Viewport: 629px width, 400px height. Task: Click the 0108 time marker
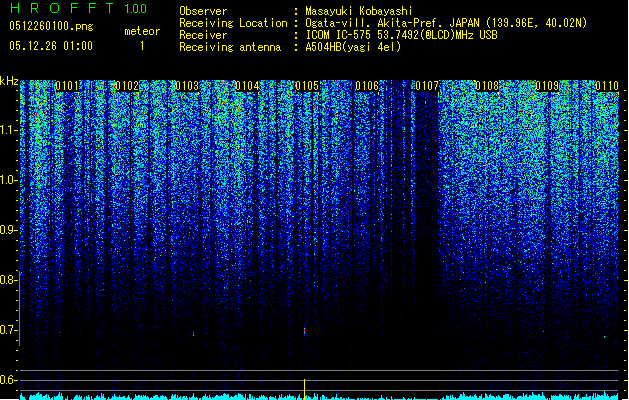pos(487,86)
